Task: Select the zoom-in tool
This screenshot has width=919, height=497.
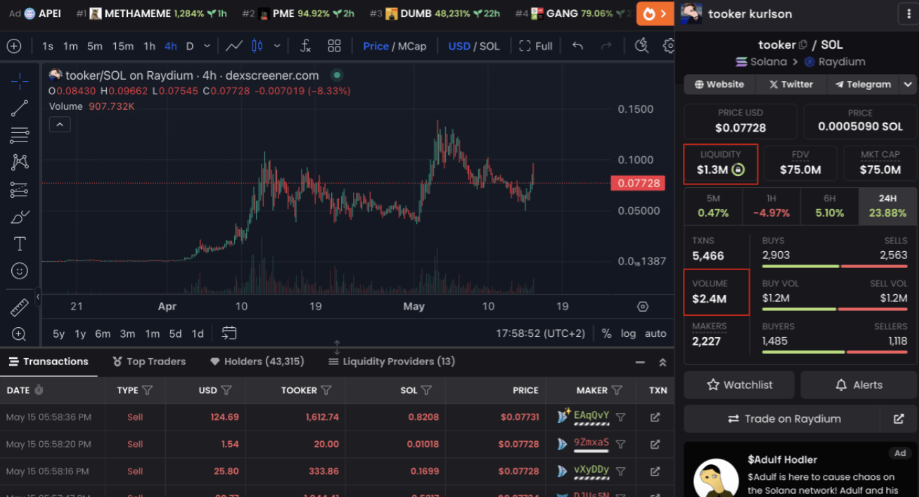Action: (19, 333)
